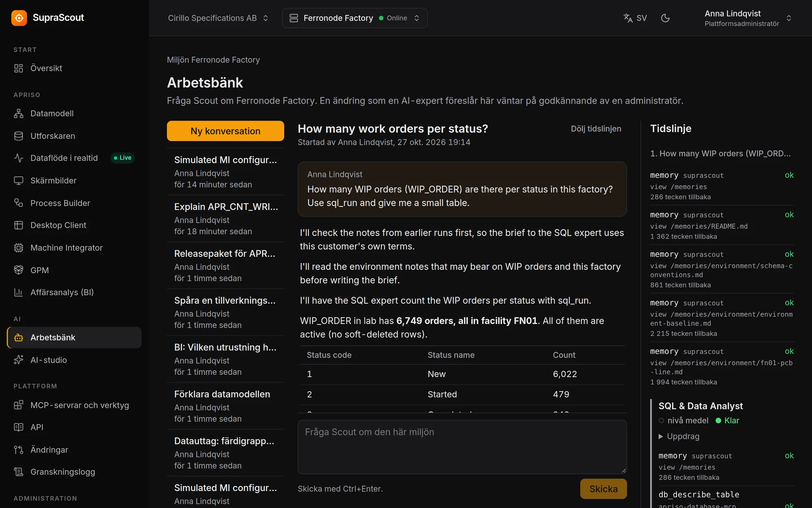Screen dimensions: 812x508
Task: Open the Cirillo Specifications AB organization dropdown
Action: click(218, 18)
